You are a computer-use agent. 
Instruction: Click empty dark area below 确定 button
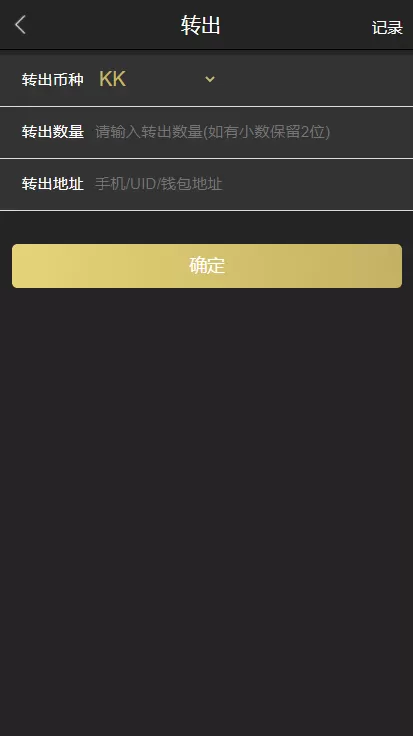[x=206, y=469]
